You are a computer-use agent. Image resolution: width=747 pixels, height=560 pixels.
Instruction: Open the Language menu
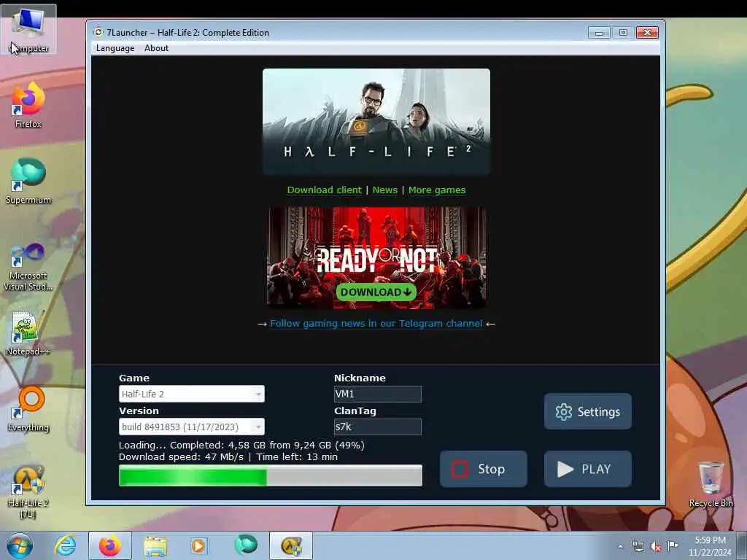click(115, 48)
